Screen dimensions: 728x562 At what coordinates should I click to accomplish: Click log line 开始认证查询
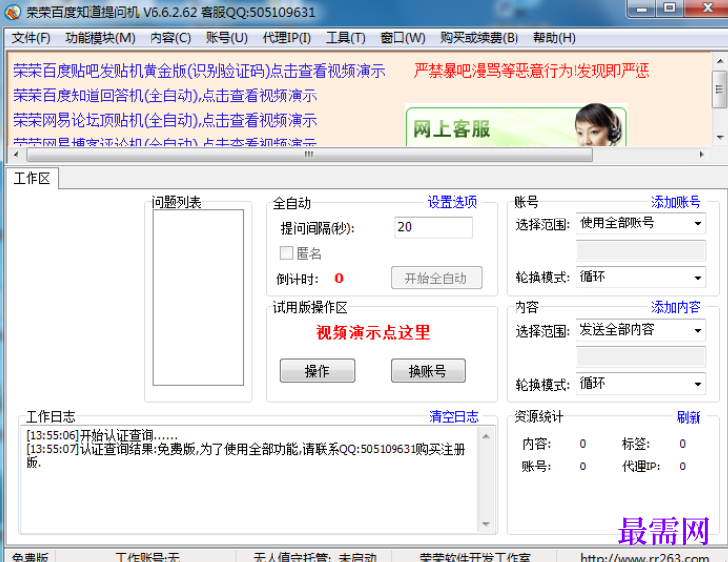[x=101, y=436]
